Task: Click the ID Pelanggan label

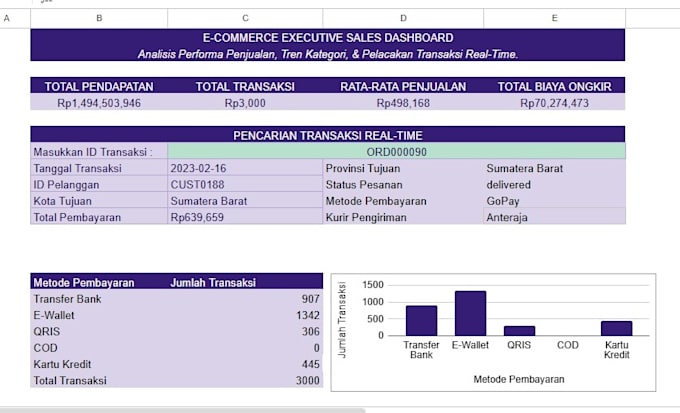Action: pyautogui.click(x=66, y=185)
